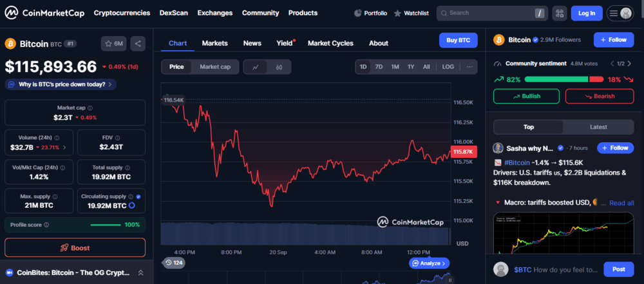
Task: Select the 7D time range
Action: (x=379, y=66)
